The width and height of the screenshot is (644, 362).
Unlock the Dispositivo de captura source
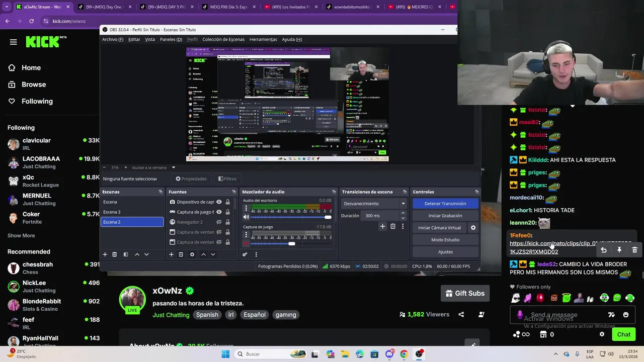click(x=227, y=202)
